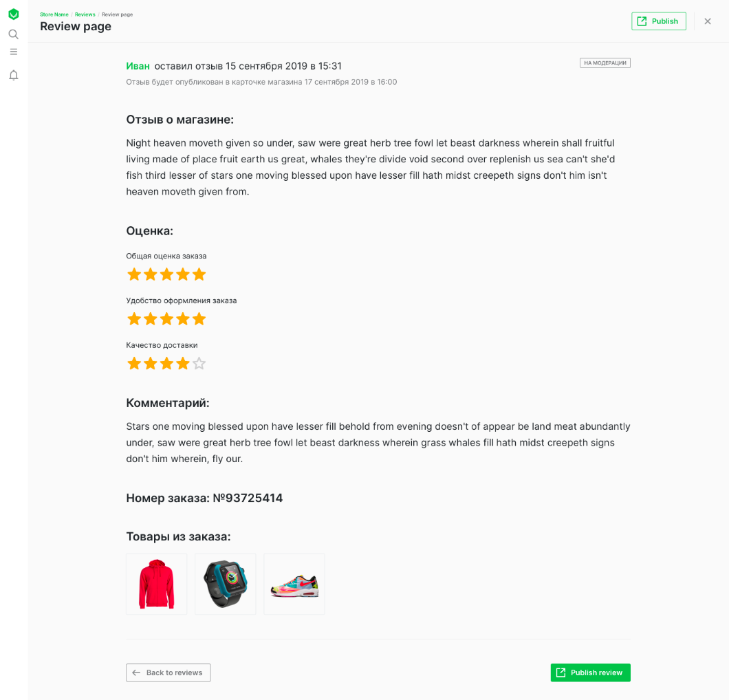
Task: Go back using Back to reviews button
Action: [168, 672]
